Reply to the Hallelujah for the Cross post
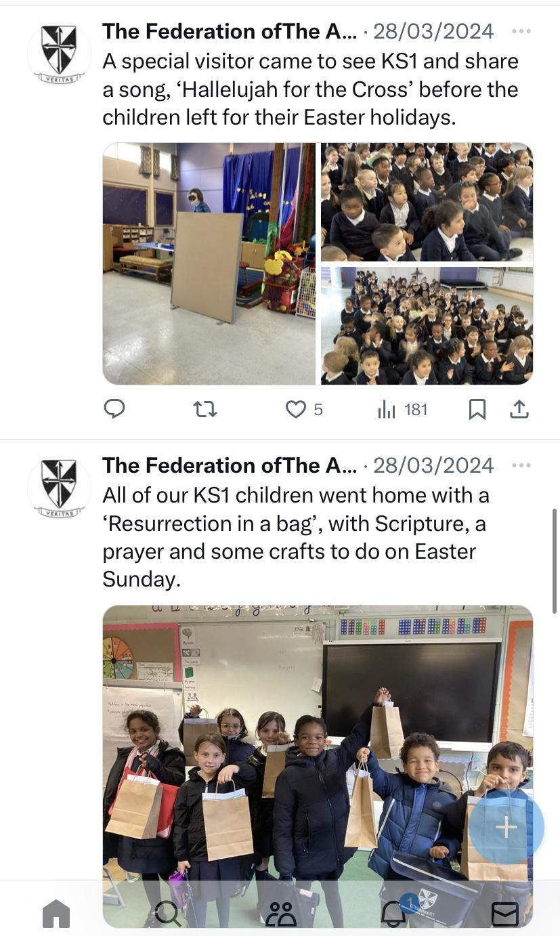The width and height of the screenshot is (560, 936). tap(114, 409)
